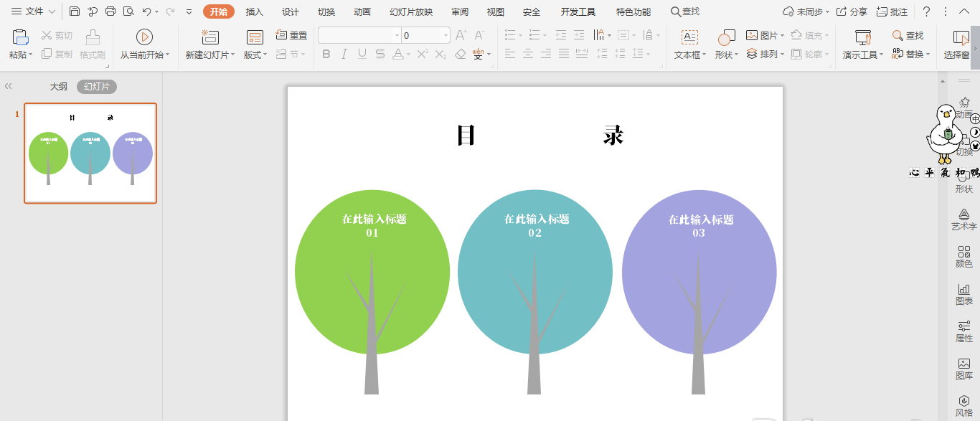Open the 版式 layout dropdown
The width and height of the screenshot is (980, 421).
click(255, 44)
